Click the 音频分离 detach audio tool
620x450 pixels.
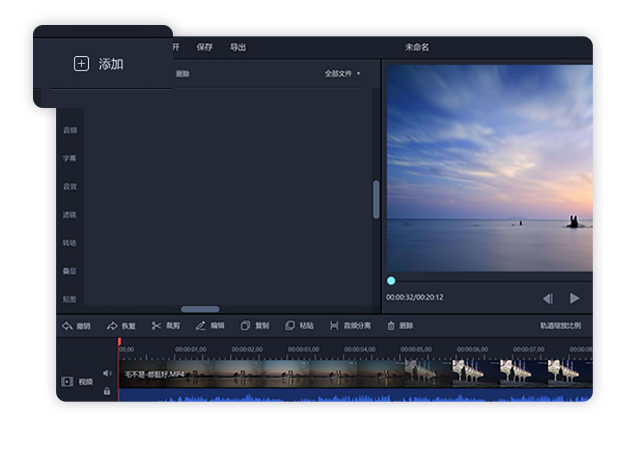click(350, 326)
